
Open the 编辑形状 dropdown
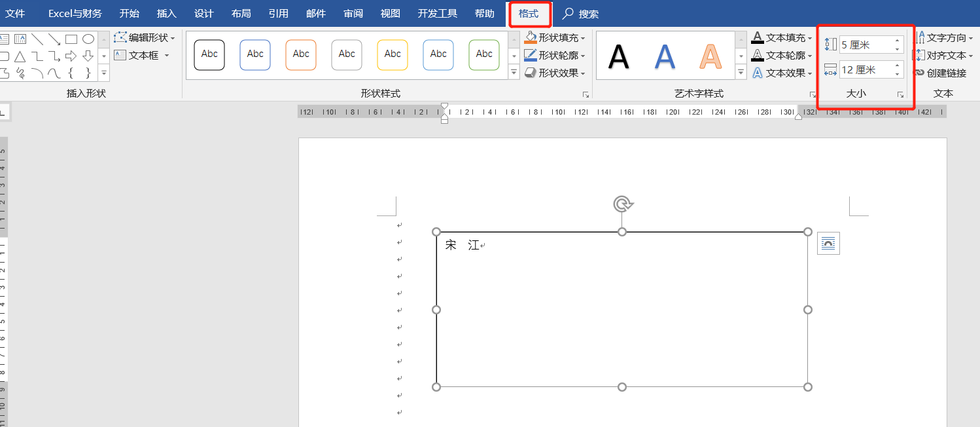[x=173, y=39]
